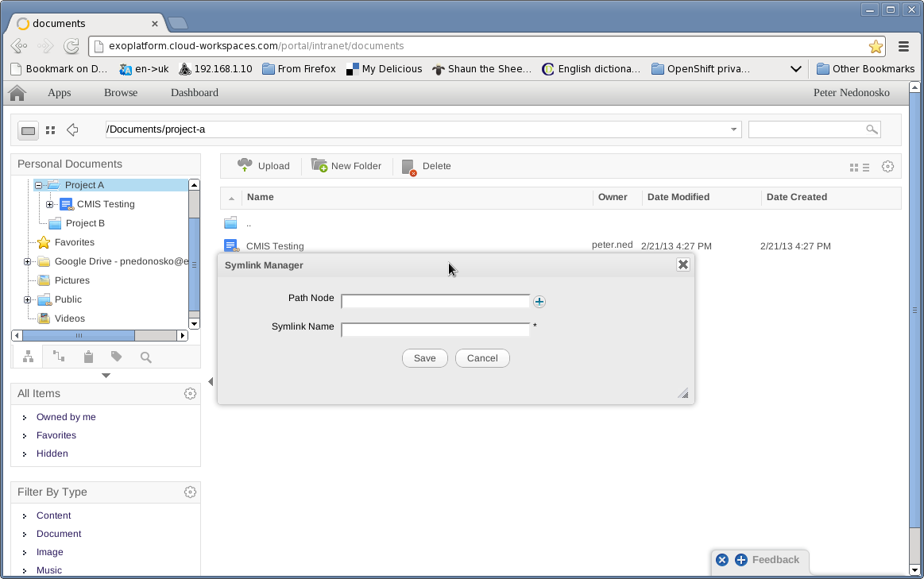Click the New Folder button

click(346, 166)
